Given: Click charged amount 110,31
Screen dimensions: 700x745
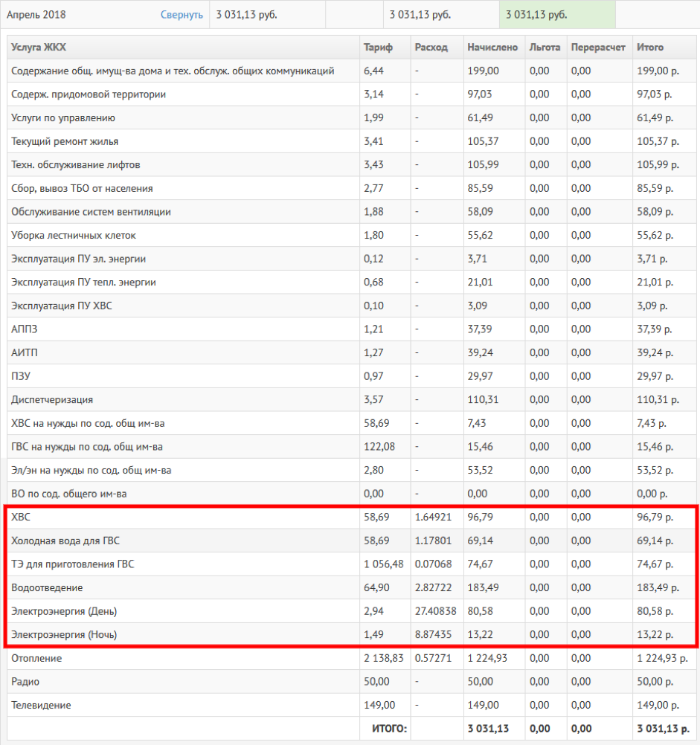Looking at the screenshot, I should tap(483, 399).
